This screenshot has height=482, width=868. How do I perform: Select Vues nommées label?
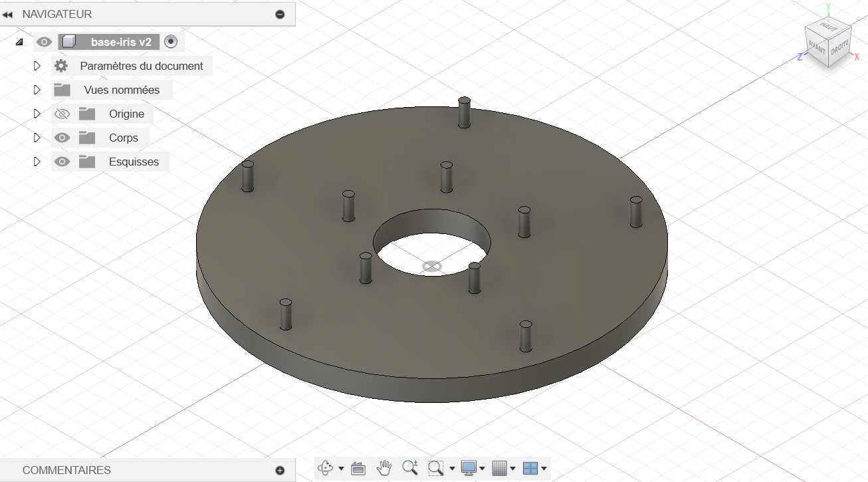point(122,90)
